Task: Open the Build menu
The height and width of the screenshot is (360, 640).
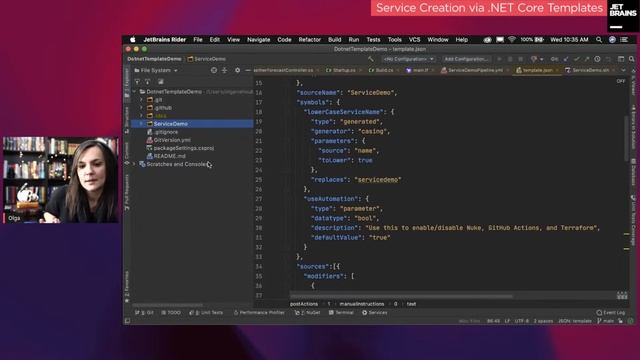Action: tap(334, 40)
